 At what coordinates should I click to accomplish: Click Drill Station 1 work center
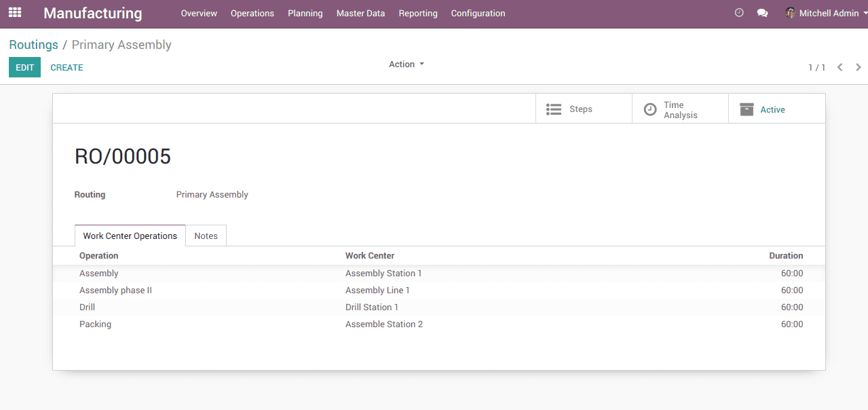click(372, 307)
